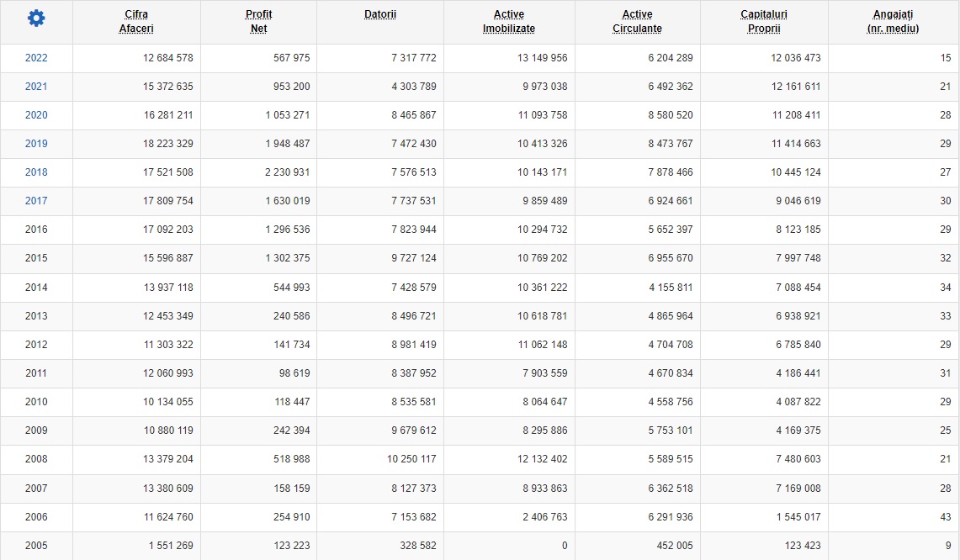
Task: Select the 2005 turnover value 1 551 269
Action: [170, 546]
